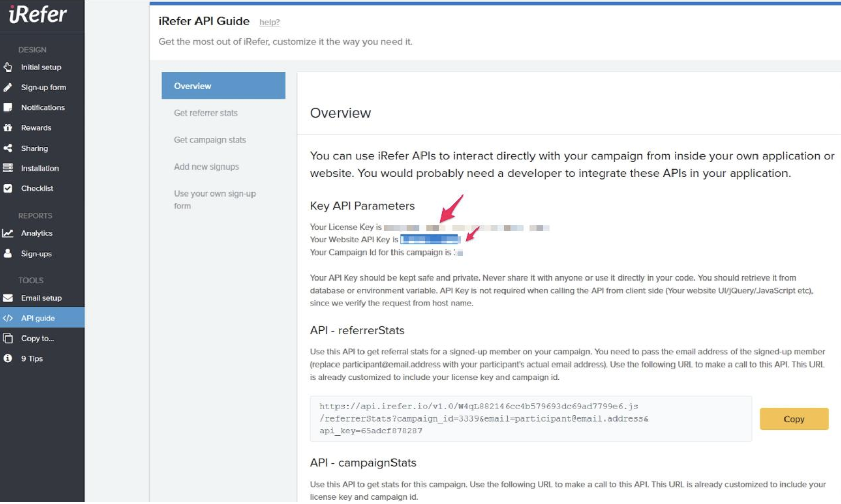The height and width of the screenshot is (504, 841).
Task: Select API guide in sidebar
Action: (x=42, y=318)
